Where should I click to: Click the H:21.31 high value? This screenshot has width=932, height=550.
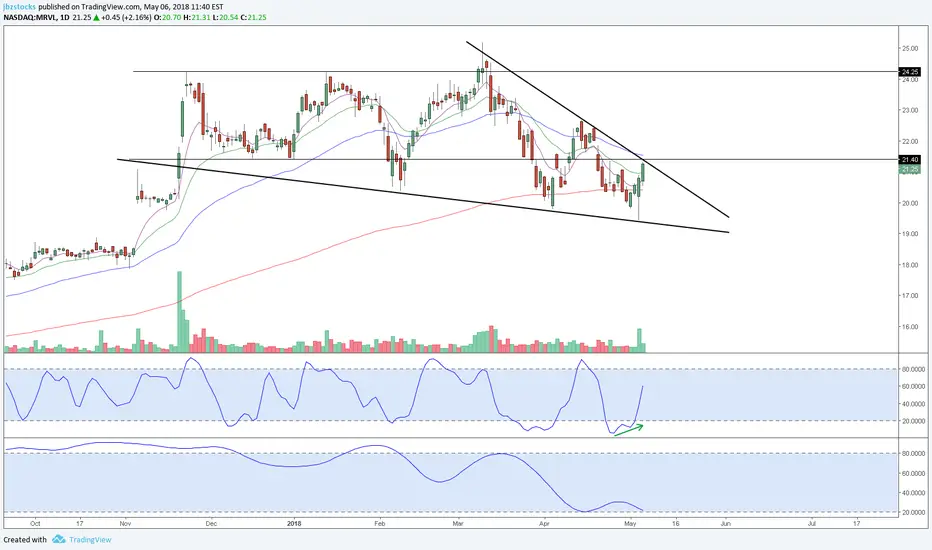[195, 17]
